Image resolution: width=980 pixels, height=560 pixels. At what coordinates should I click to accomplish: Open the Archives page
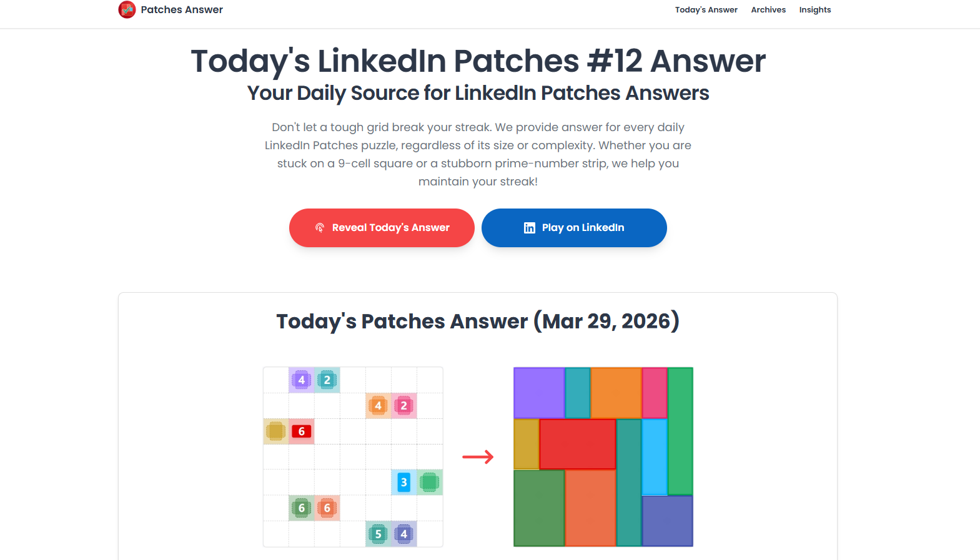pyautogui.click(x=768, y=10)
